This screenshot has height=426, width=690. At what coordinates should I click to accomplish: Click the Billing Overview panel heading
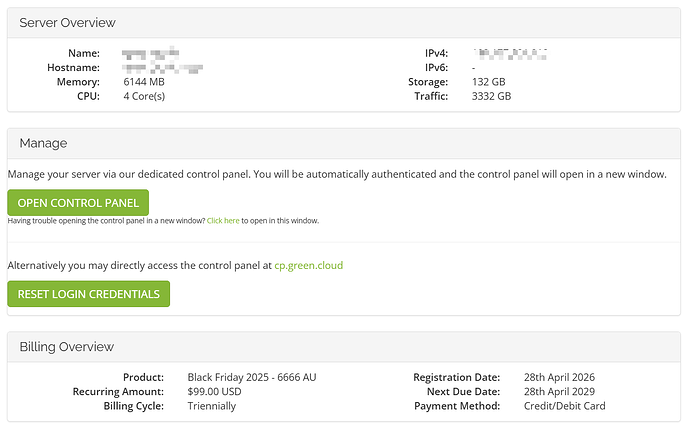(66, 347)
